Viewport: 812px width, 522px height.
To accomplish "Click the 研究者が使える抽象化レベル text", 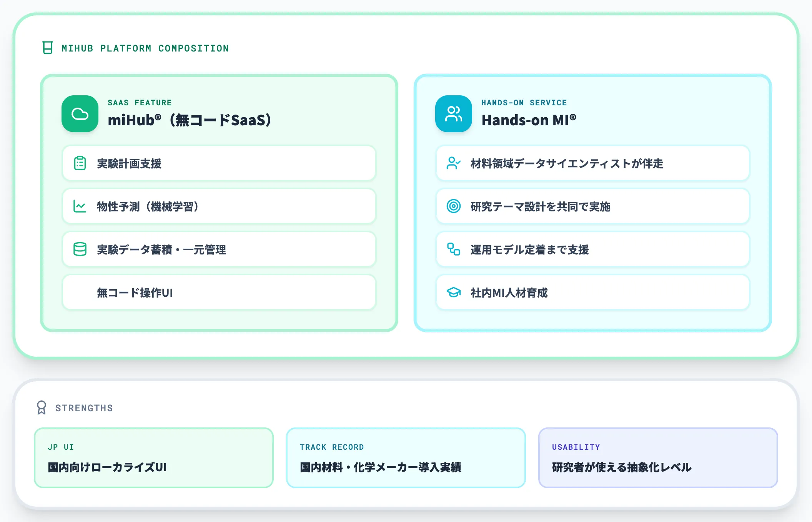I will point(622,467).
